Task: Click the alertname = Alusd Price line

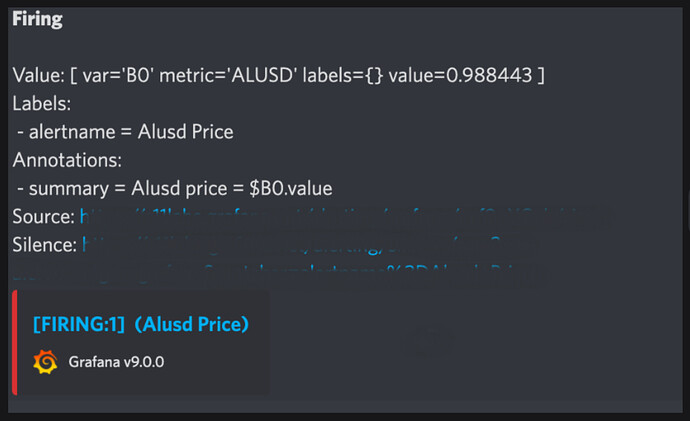Action: coord(125,132)
